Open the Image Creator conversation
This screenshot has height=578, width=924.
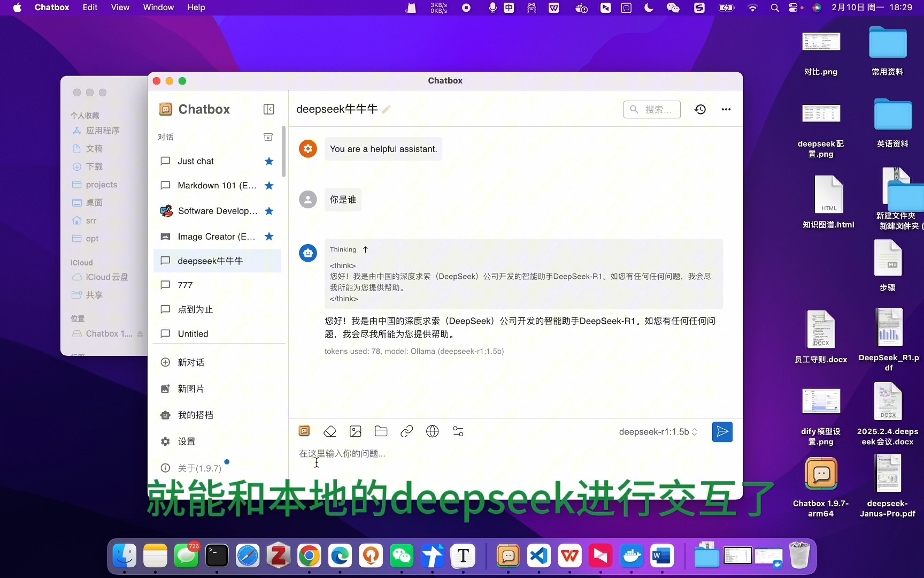(217, 237)
